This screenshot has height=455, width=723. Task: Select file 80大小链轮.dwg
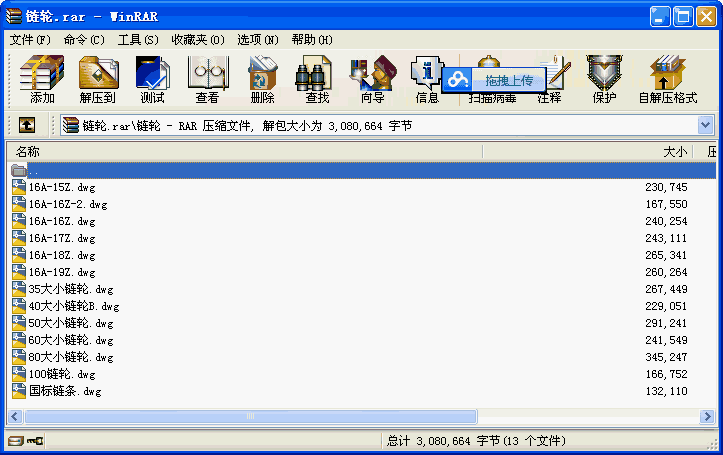point(71,357)
